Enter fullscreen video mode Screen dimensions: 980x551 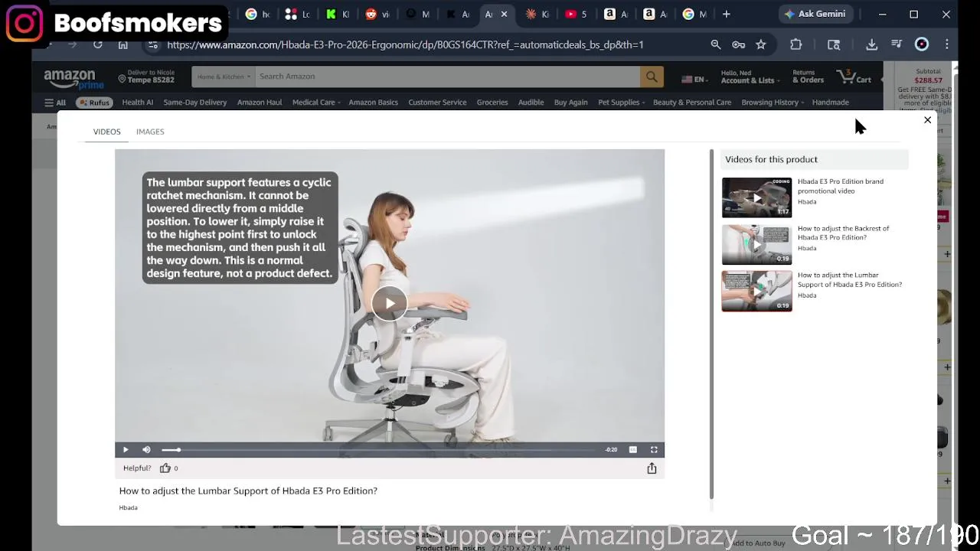point(654,450)
